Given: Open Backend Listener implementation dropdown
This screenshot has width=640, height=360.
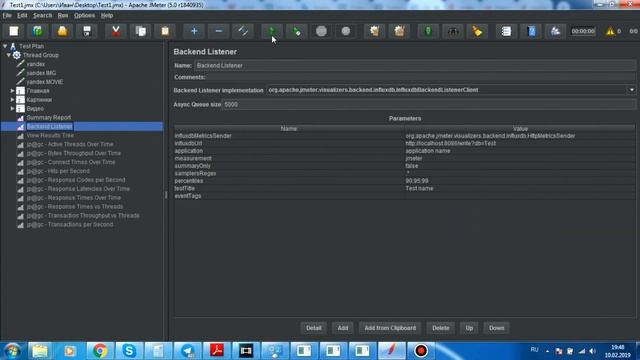Looking at the screenshot, I should 631,90.
